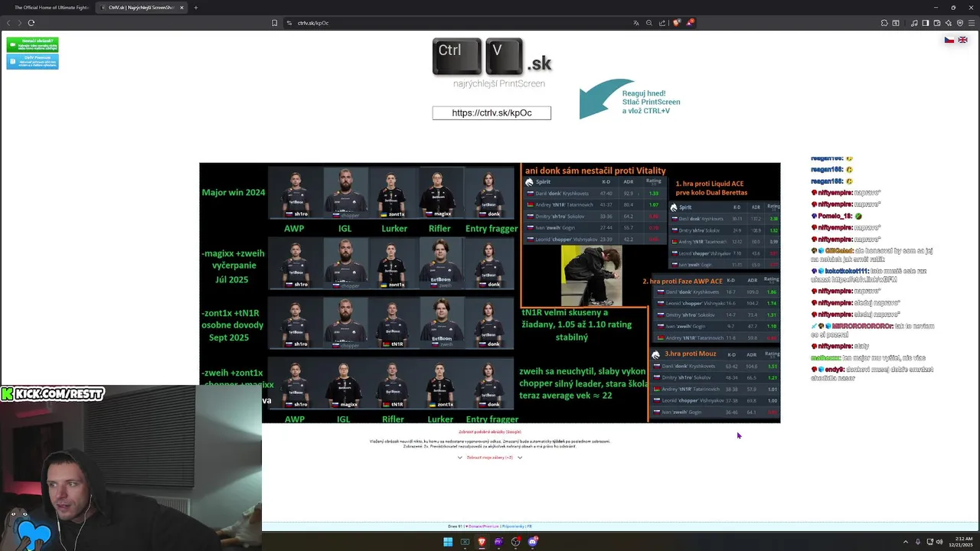Open a new browser tab with plus
Image resolution: width=980 pixels, height=551 pixels.
pyautogui.click(x=195, y=8)
